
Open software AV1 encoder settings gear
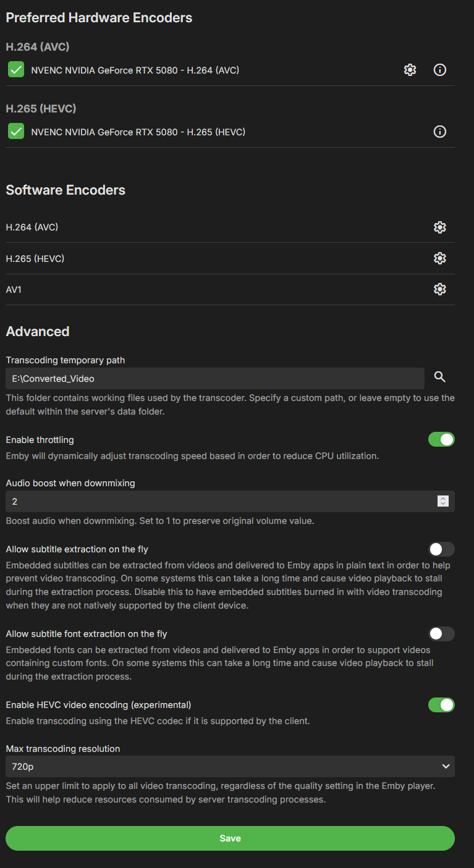point(439,289)
